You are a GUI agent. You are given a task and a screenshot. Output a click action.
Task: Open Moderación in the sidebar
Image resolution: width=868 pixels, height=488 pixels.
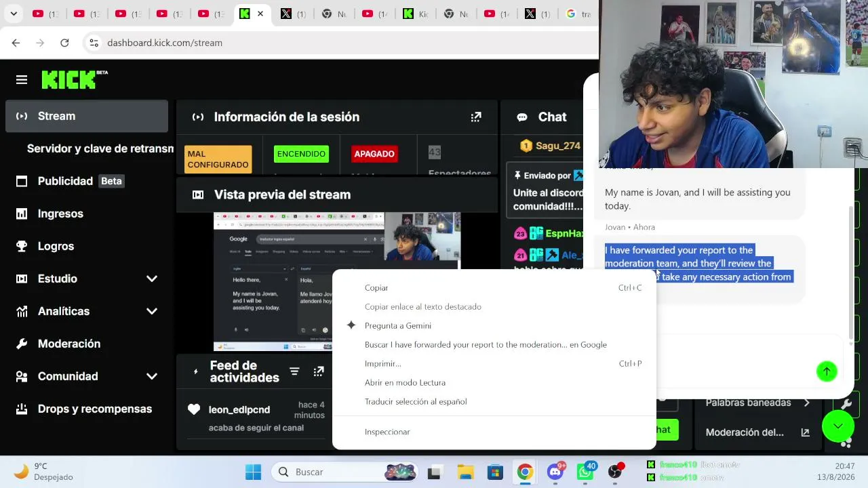[87, 344]
